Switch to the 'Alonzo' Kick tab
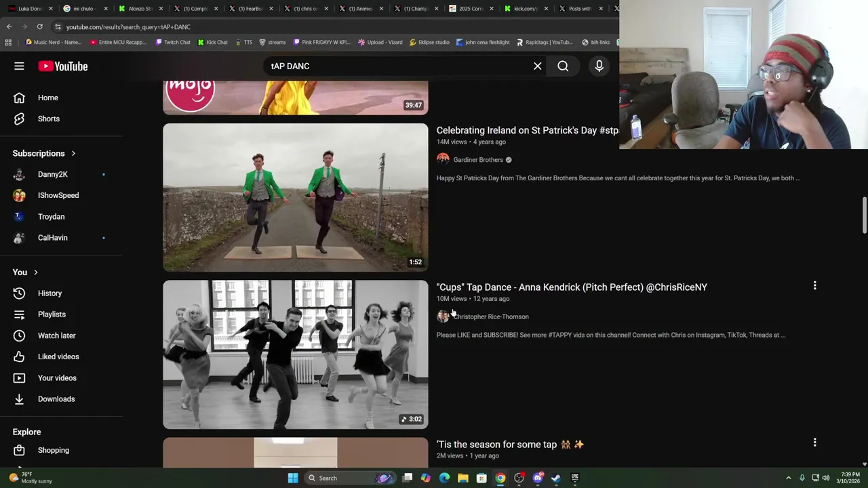The height and width of the screenshot is (488, 868). pos(139,8)
